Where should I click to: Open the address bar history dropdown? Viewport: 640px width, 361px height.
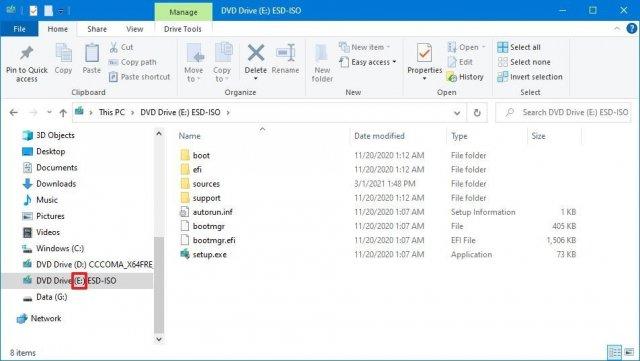click(457, 113)
